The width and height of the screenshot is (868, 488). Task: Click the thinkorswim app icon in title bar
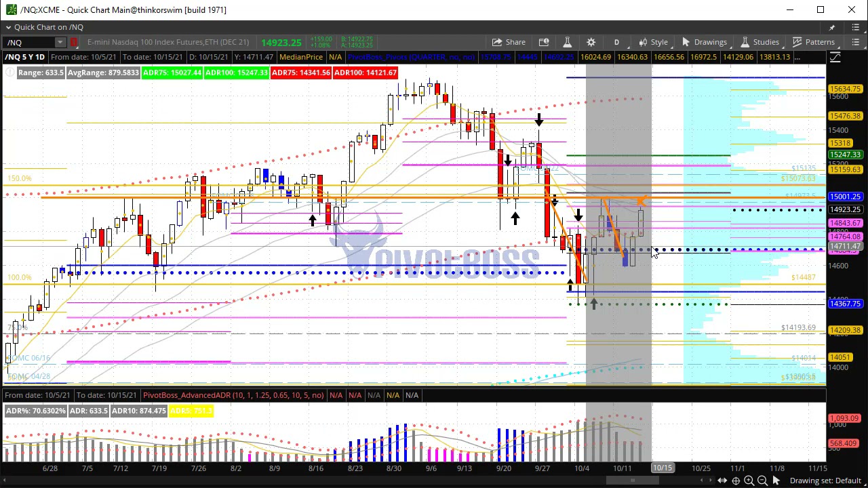click(12, 9)
